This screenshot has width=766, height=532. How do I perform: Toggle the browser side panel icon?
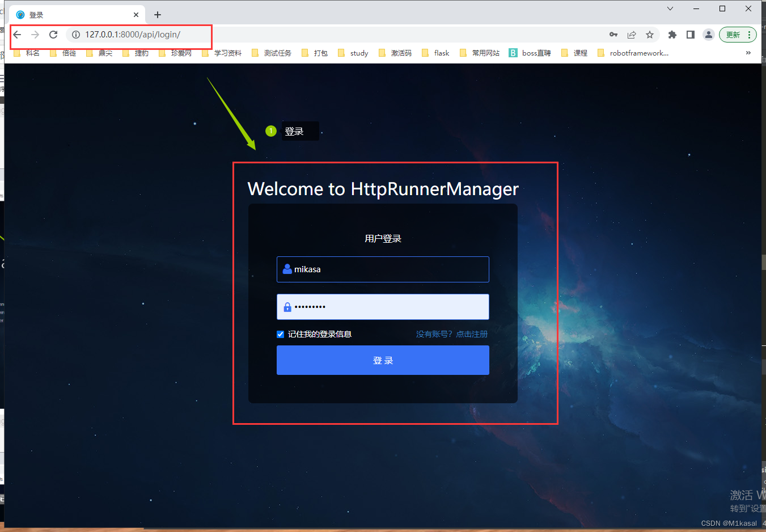(x=691, y=35)
